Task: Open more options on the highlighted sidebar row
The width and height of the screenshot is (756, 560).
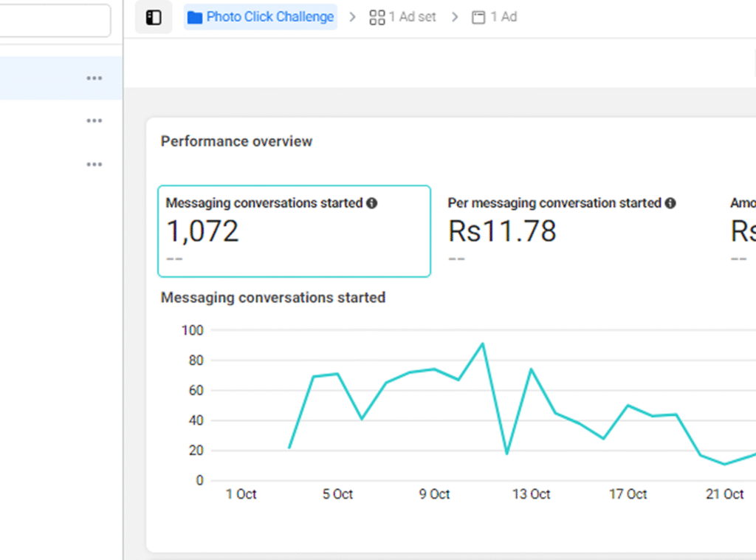Action: tap(94, 78)
